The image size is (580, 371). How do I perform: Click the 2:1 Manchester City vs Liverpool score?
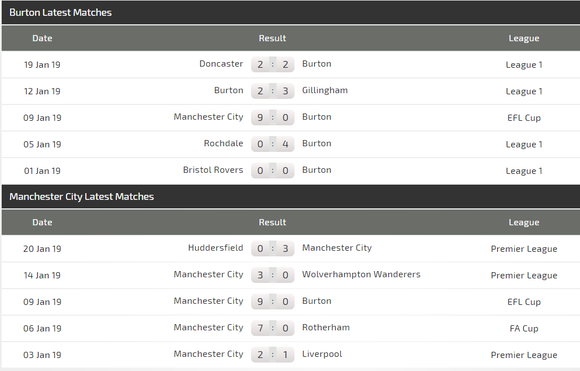[273, 355]
